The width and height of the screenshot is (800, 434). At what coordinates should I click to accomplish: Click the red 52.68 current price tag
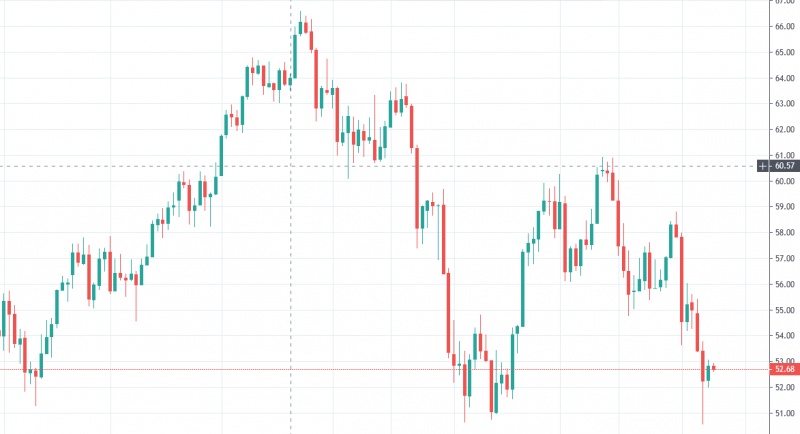(784, 369)
